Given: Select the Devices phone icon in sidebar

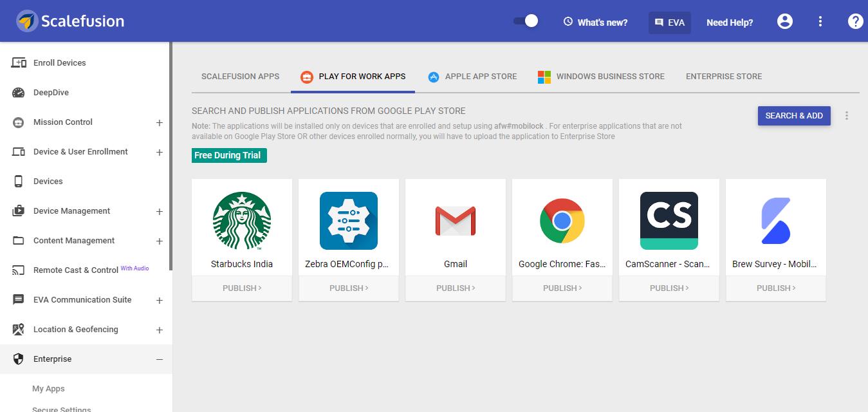Looking at the screenshot, I should 19,182.
